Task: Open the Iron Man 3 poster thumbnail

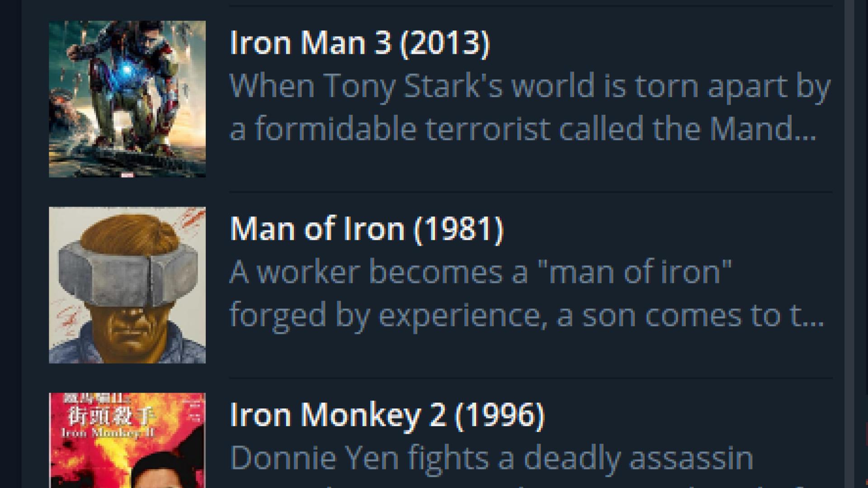Action: pyautogui.click(x=127, y=99)
